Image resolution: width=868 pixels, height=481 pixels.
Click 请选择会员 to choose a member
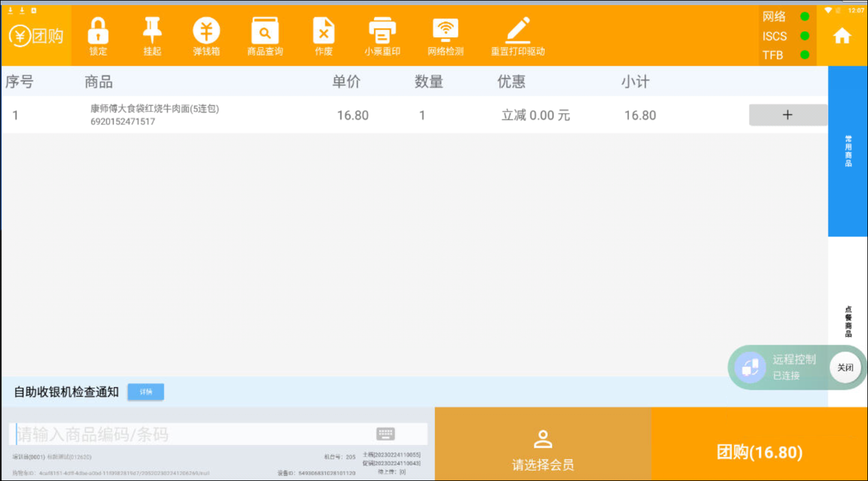pos(543,444)
